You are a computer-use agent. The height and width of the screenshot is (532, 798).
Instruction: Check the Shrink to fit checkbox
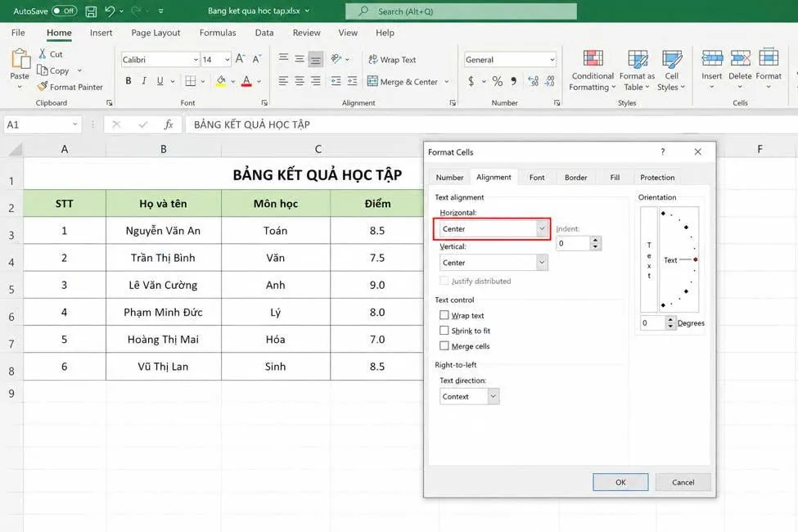pos(444,331)
